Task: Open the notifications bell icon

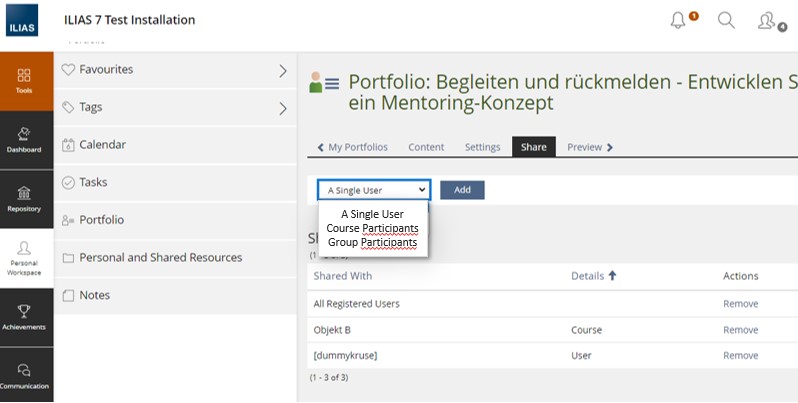Action: [x=679, y=21]
